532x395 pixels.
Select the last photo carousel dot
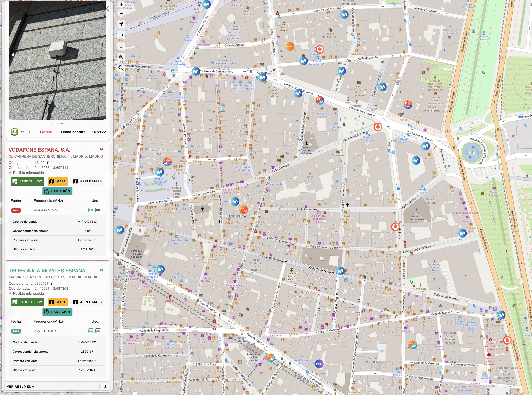point(62,123)
